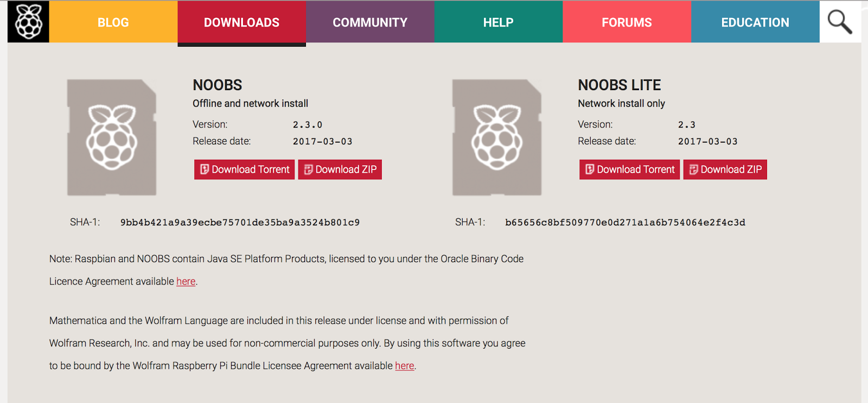Click the NOOBS LITE SD card image
This screenshot has width=868, height=403.
pos(497,137)
